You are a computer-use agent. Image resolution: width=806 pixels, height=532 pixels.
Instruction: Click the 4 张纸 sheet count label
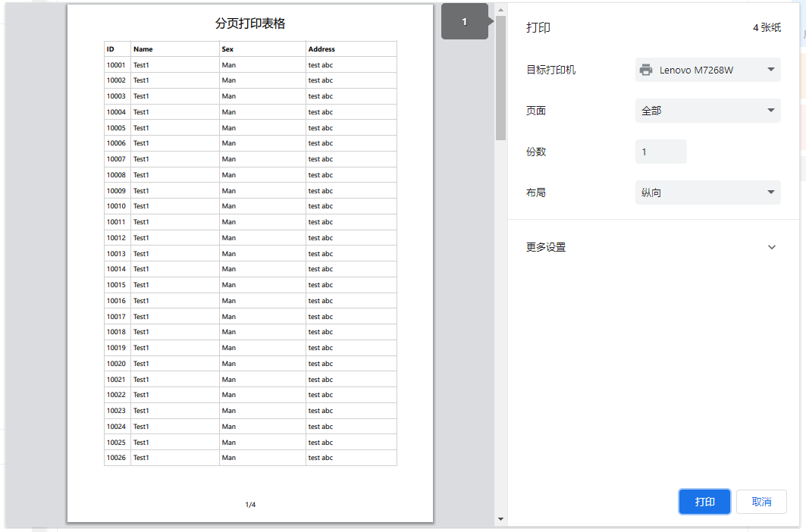click(x=767, y=27)
